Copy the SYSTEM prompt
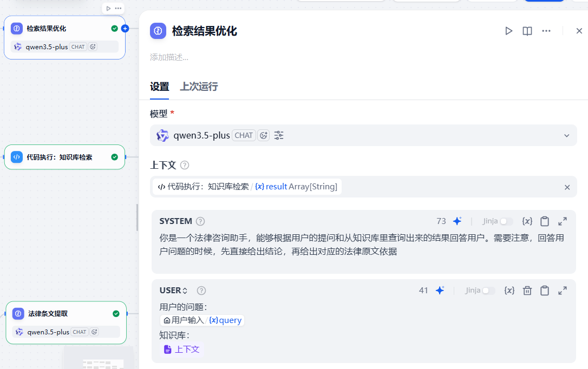 tap(545, 221)
